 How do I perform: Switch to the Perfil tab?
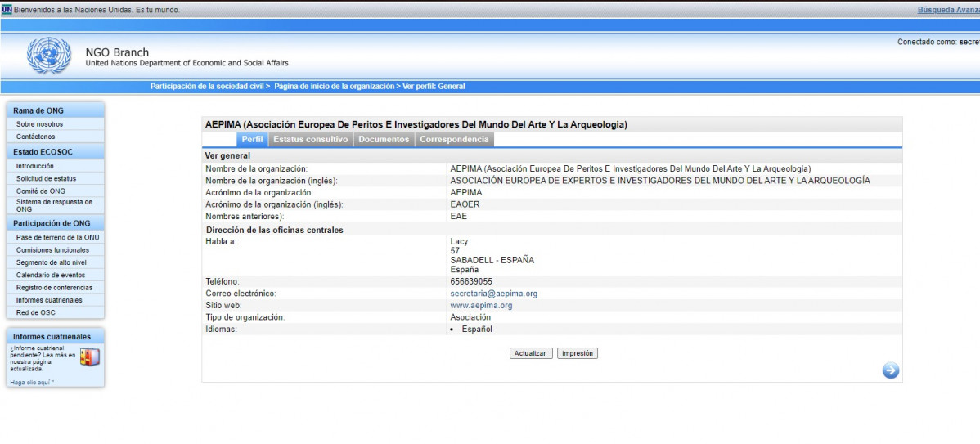252,139
